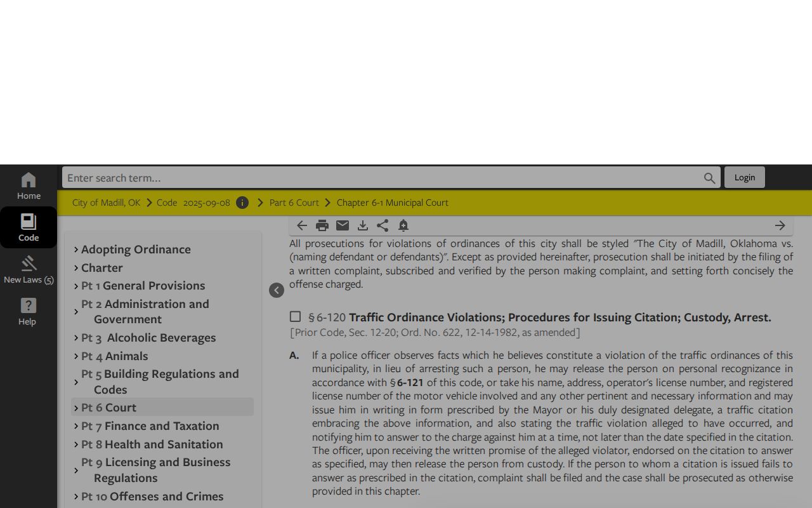Share this section link
Viewport: 812px width, 508px height.
pos(383,225)
